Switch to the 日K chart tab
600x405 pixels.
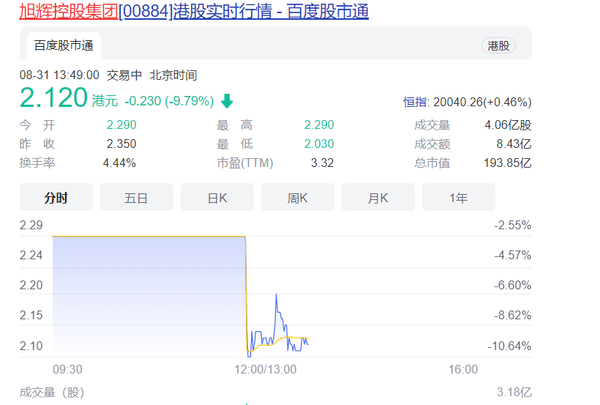click(x=217, y=198)
